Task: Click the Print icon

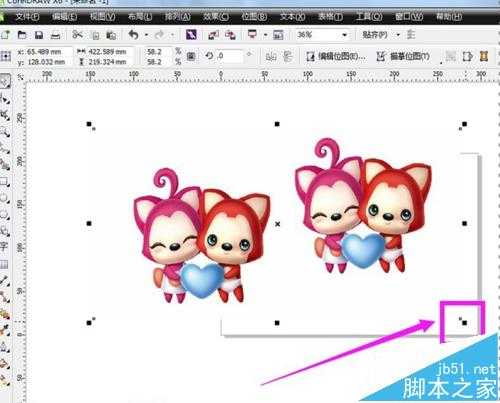Action: tap(55, 35)
